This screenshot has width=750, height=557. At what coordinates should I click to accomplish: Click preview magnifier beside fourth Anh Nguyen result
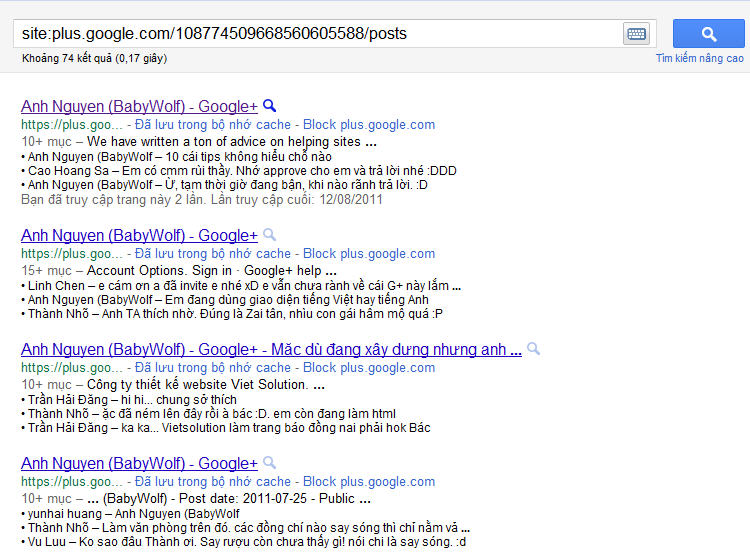pos(270,463)
